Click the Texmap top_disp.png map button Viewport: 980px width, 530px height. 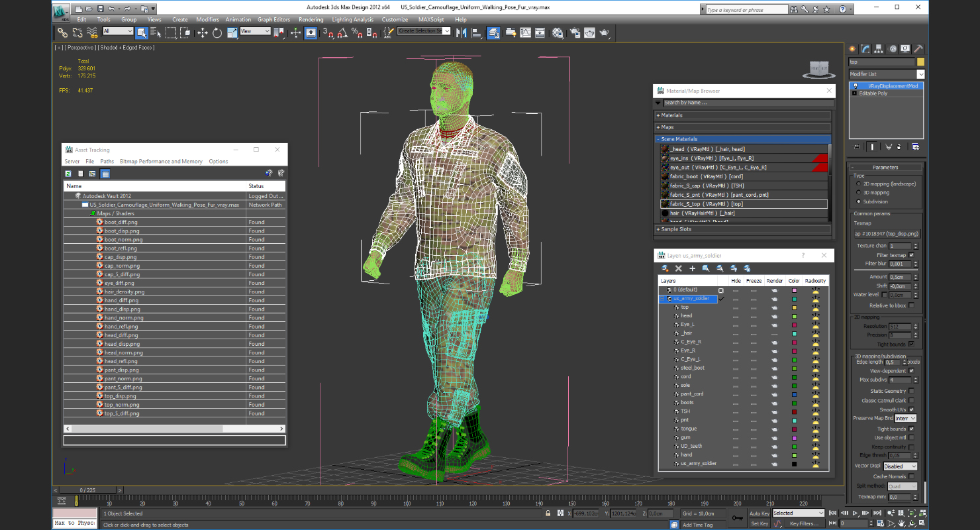click(x=887, y=234)
